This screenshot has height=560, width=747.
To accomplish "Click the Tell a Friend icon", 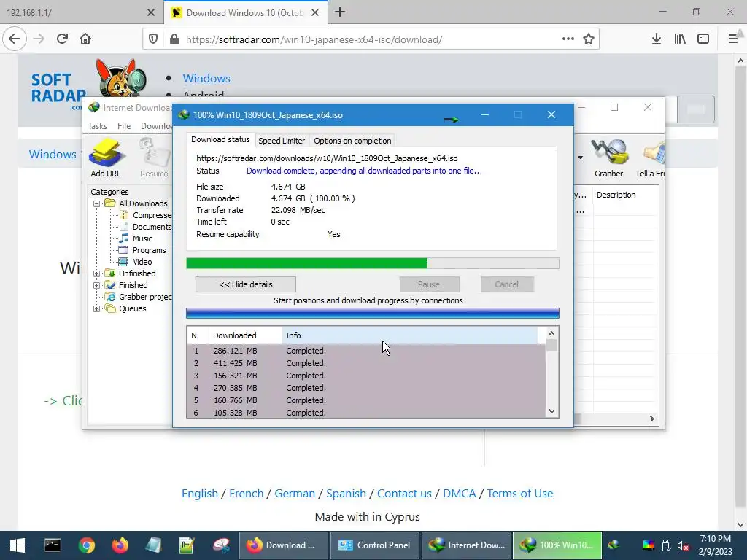I will click(650, 157).
